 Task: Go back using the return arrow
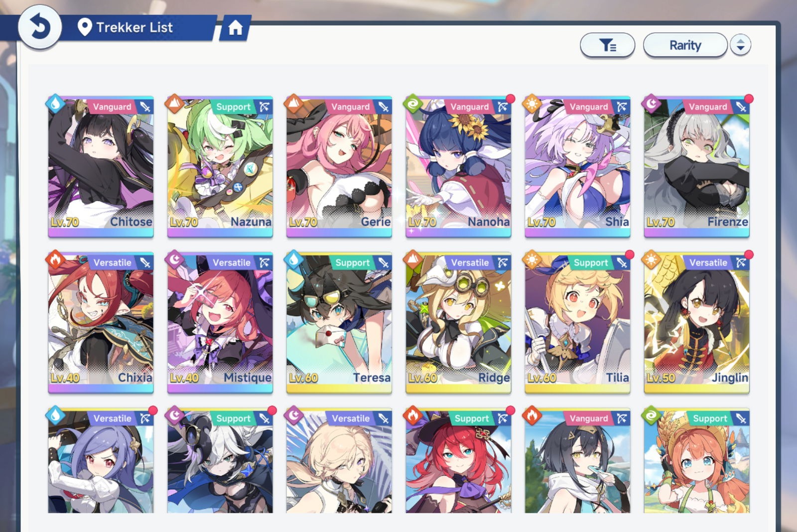(x=40, y=27)
